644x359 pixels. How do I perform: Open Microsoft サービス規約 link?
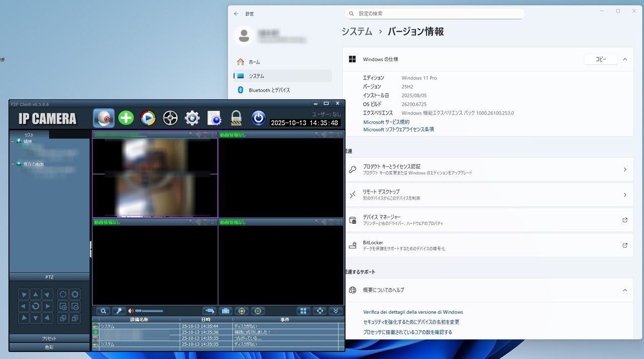click(x=386, y=122)
